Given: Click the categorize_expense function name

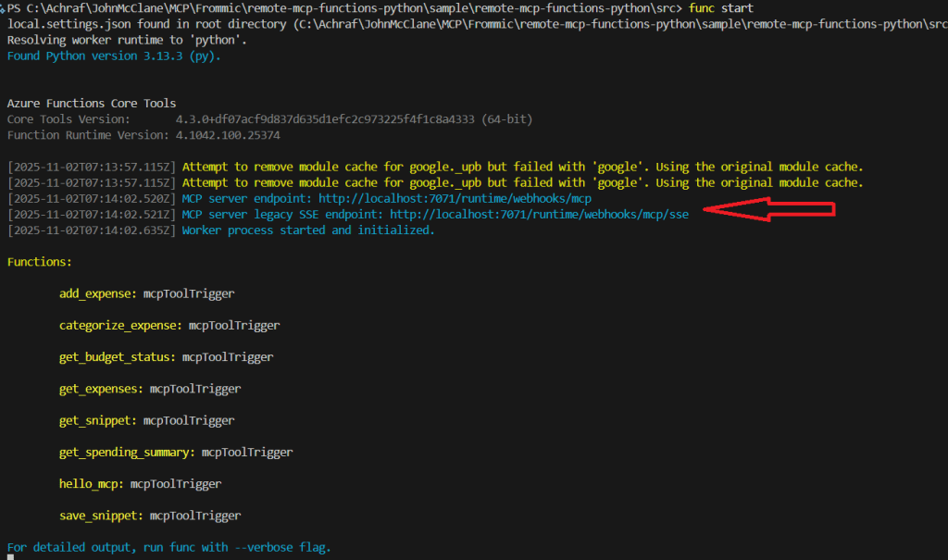Looking at the screenshot, I should pyautogui.click(x=120, y=325).
